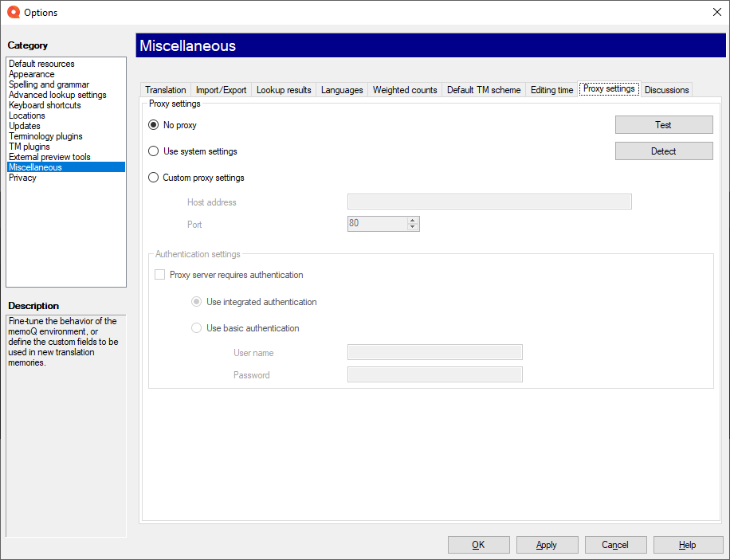Click inside the Host address field
This screenshot has width=730, height=560.
pos(489,201)
